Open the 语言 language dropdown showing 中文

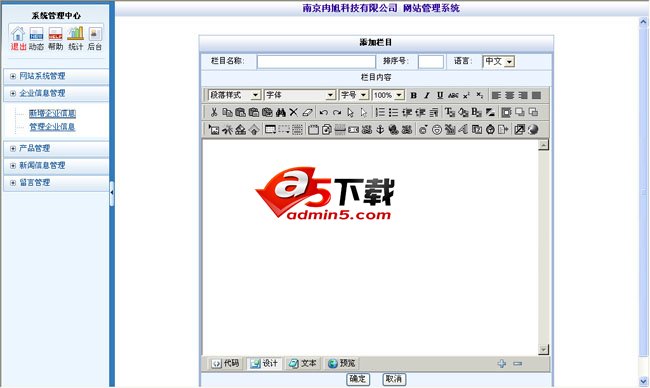tap(499, 61)
